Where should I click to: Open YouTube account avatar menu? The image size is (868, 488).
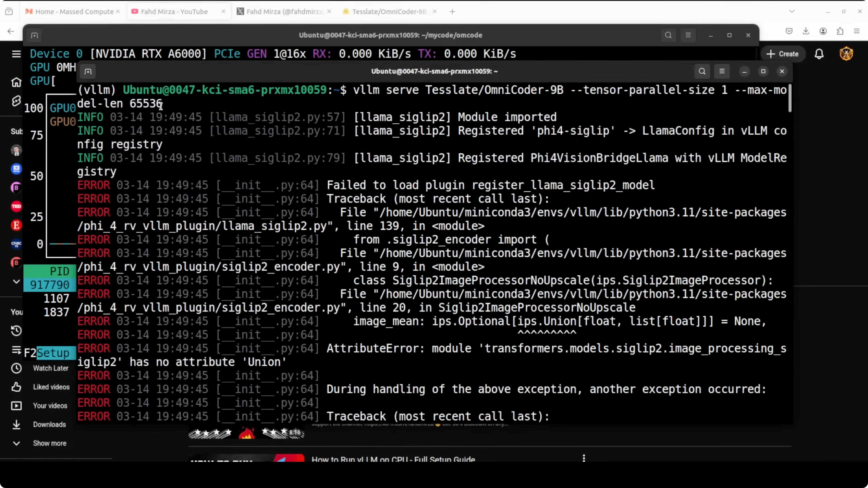(846, 54)
